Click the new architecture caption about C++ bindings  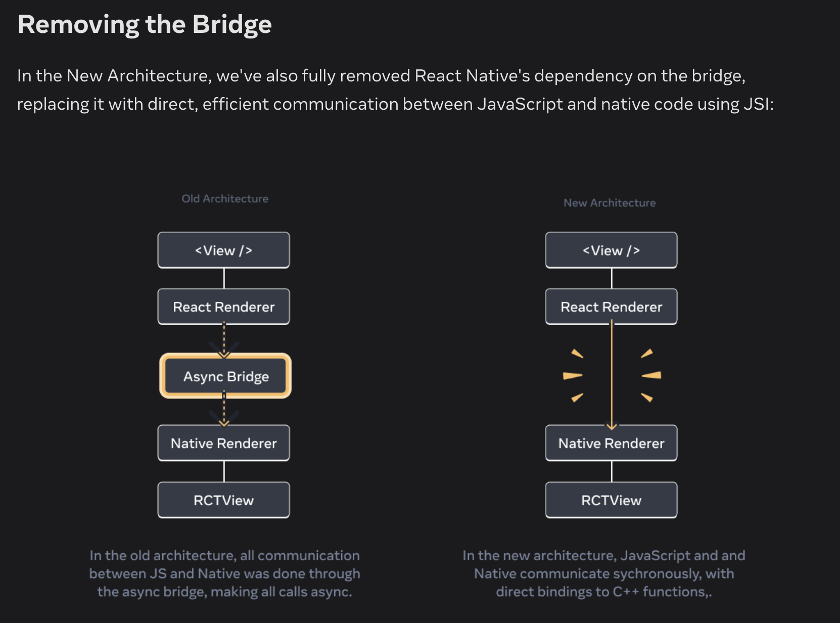[603, 573]
